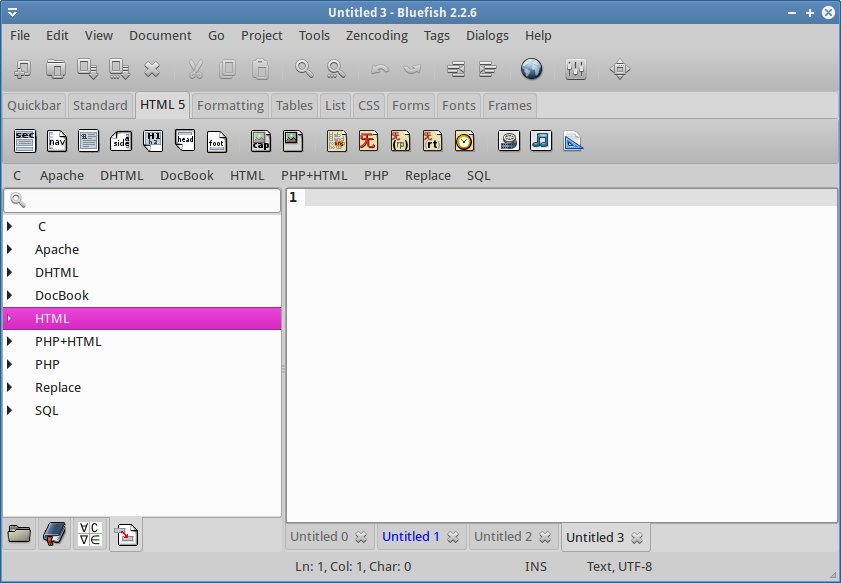
Task: Insert the time clock tag icon
Action: tap(464, 141)
